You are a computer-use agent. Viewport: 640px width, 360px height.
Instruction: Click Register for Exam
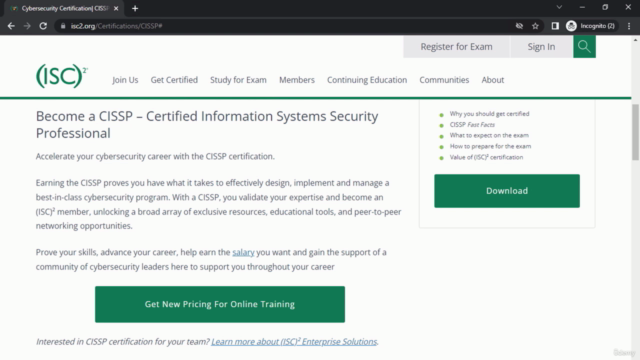(456, 47)
